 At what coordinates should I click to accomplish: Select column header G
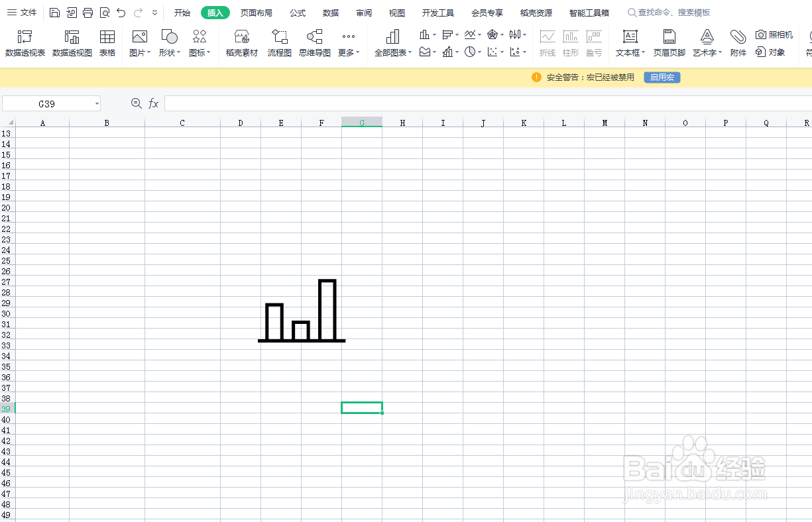pyautogui.click(x=362, y=123)
